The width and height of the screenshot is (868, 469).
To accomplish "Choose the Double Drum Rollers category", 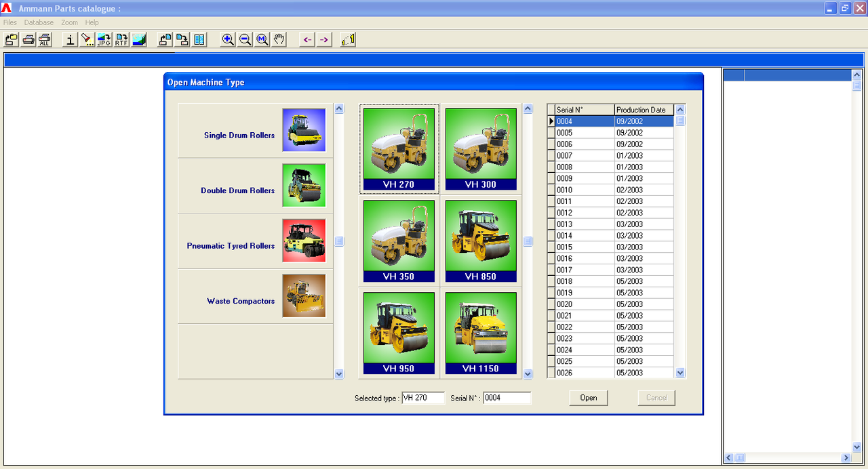I will (256, 186).
